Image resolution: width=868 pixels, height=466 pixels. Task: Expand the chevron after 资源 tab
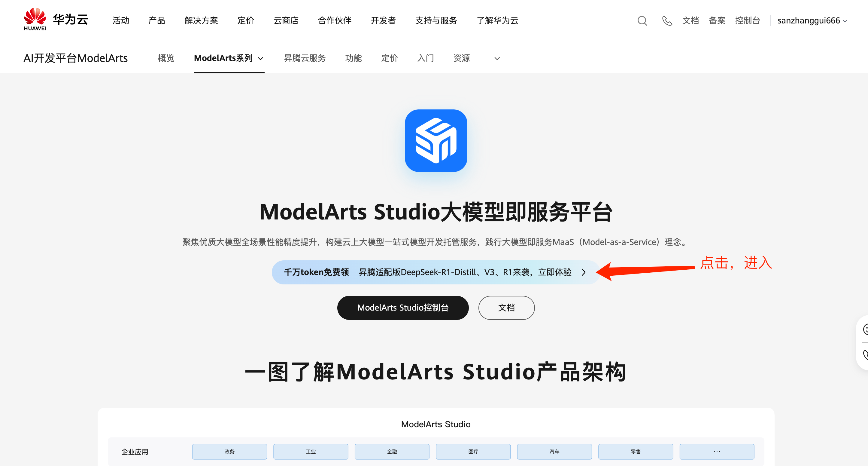point(497,59)
